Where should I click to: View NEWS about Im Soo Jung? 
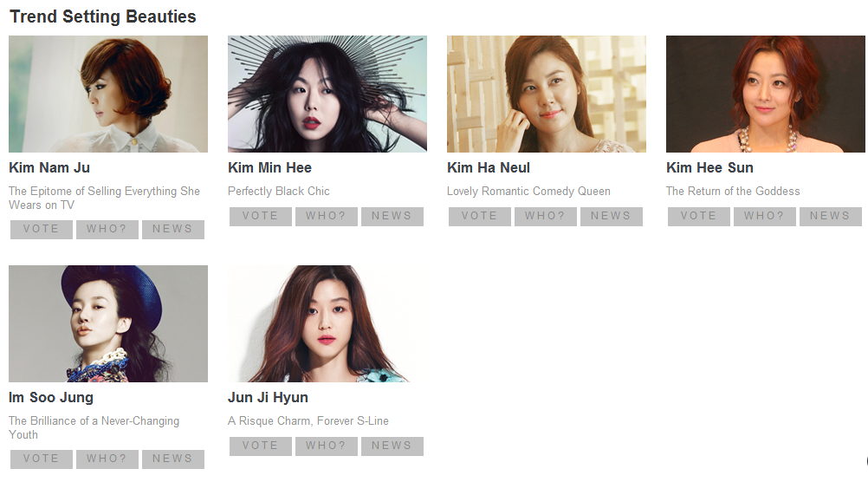[173, 459]
